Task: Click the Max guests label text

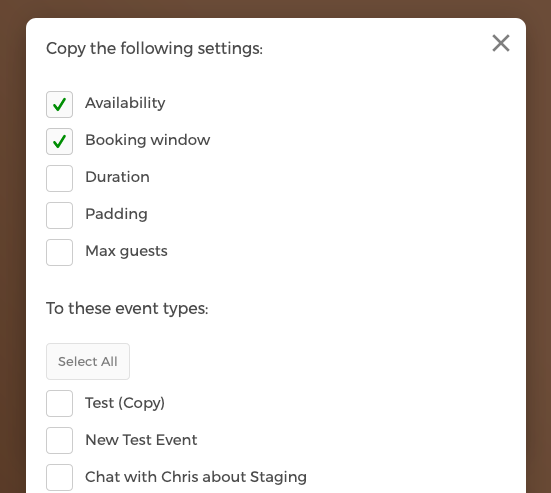Action: (x=126, y=251)
